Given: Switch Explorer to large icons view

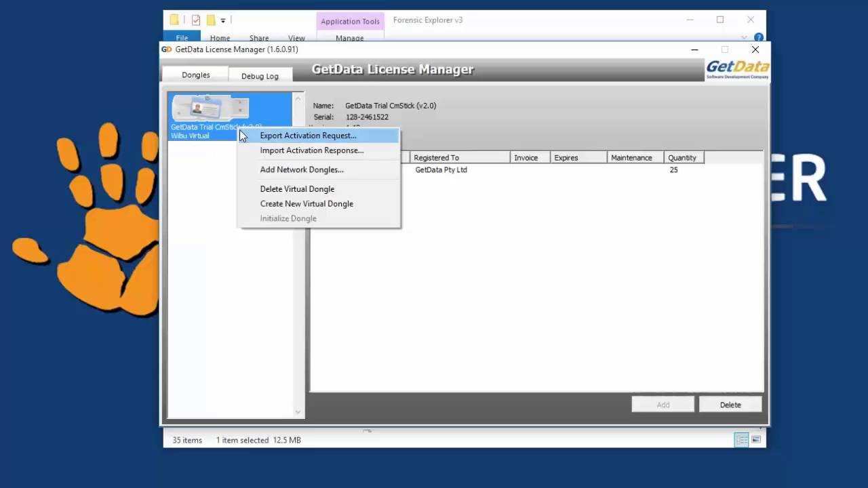Looking at the screenshot, I should 756,440.
